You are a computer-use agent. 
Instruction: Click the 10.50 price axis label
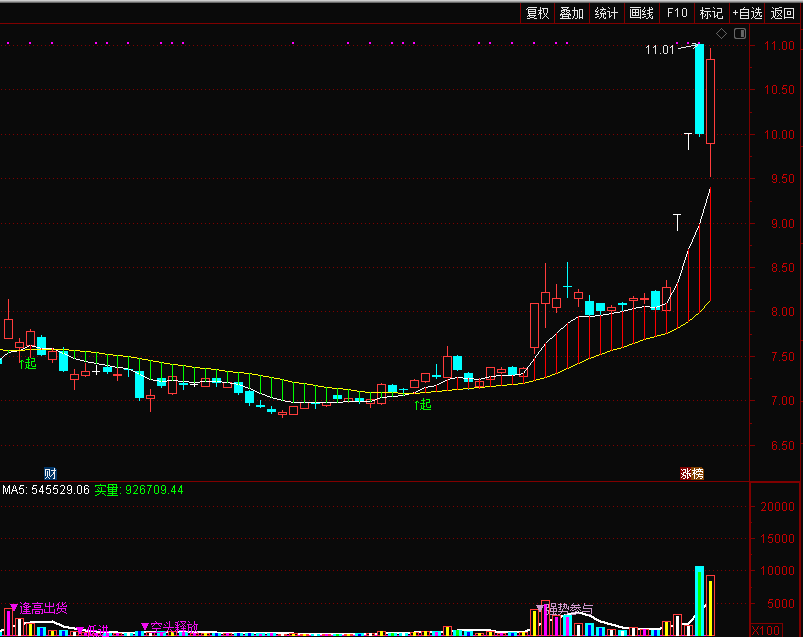tap(779, 90)
